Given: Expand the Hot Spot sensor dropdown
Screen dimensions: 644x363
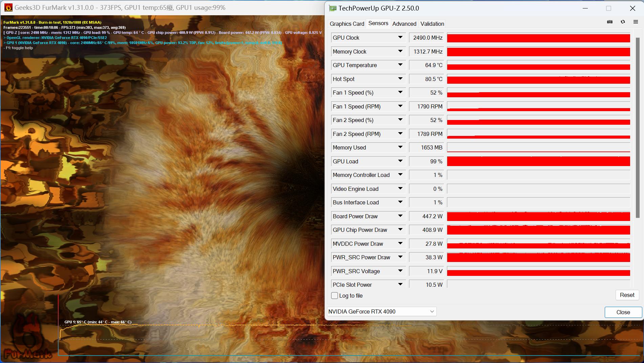Looking at the screenshot, I should pyautogui.click(x=400, y=79).
